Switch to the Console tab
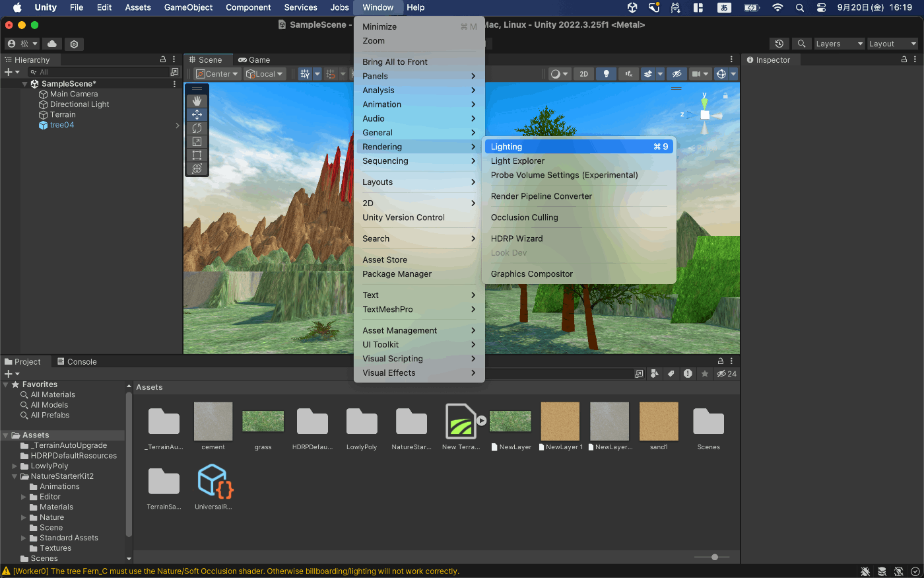Screen dimensions: 924x578 pos(77,362)
